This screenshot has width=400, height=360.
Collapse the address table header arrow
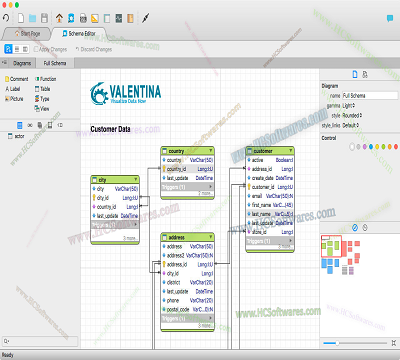pyautogui.click(x=210, y=237)
